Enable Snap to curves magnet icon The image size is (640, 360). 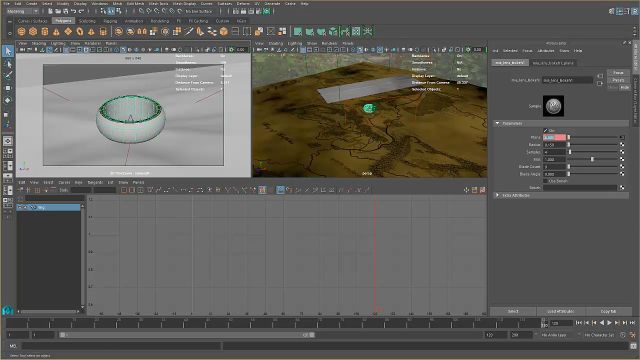coord(149,11)
